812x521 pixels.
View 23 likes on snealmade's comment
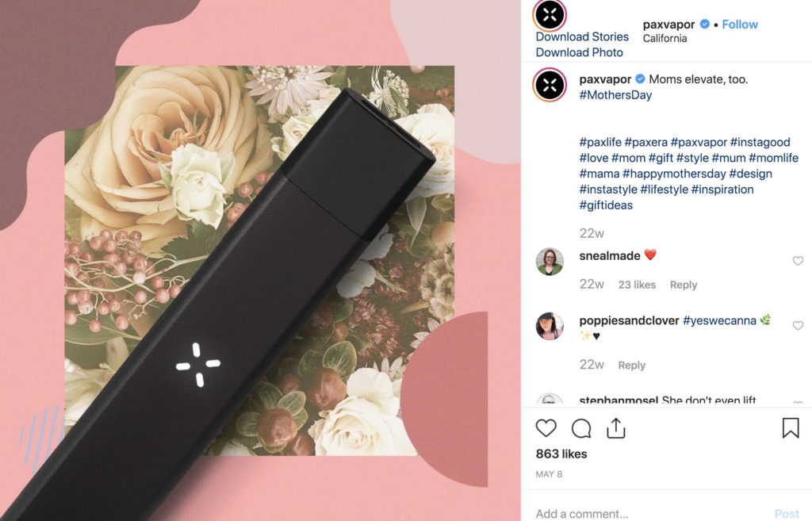click(637, 285)
